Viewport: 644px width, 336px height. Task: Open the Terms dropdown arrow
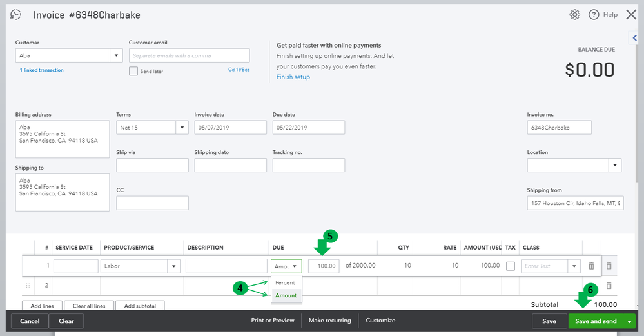[182, 127]
